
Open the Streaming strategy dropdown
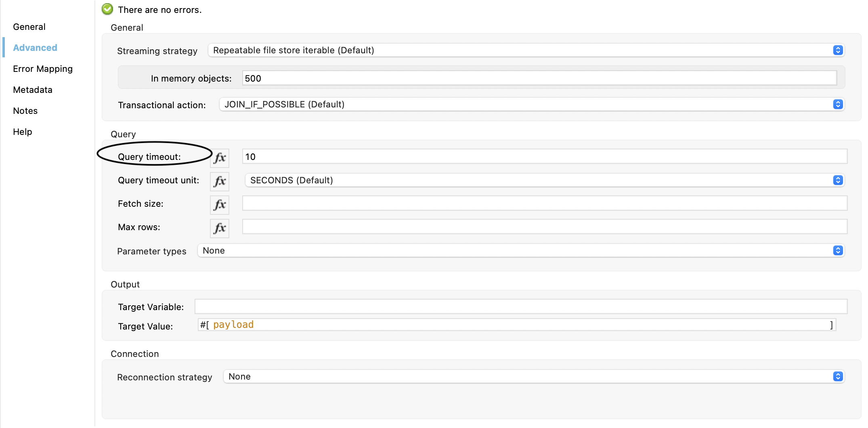tap(526, 50)
